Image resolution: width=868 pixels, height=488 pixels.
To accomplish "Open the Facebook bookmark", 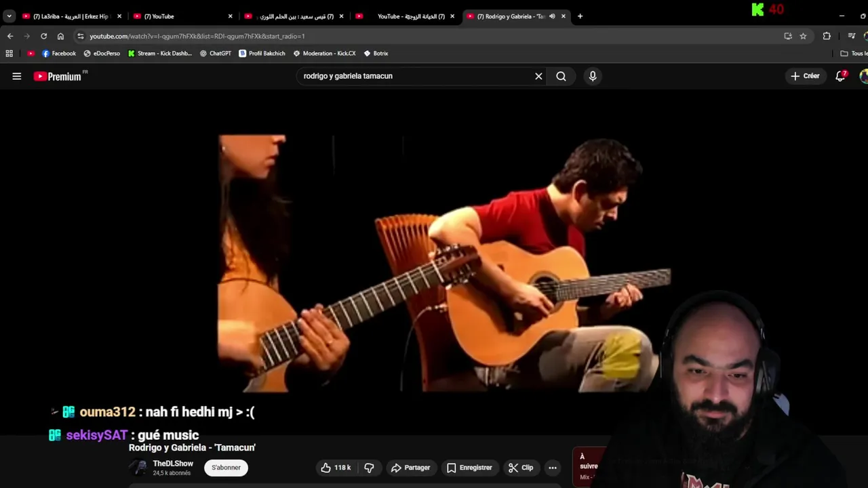I will click(59, 54).
